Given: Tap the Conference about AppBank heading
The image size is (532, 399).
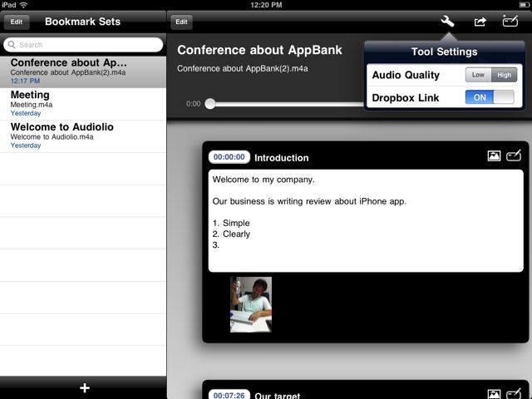Looking at the screenshot, I should [259, 50].
